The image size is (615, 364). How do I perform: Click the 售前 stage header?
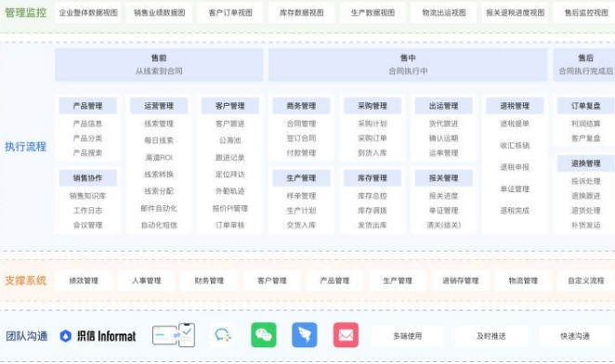tap(159, 65)
